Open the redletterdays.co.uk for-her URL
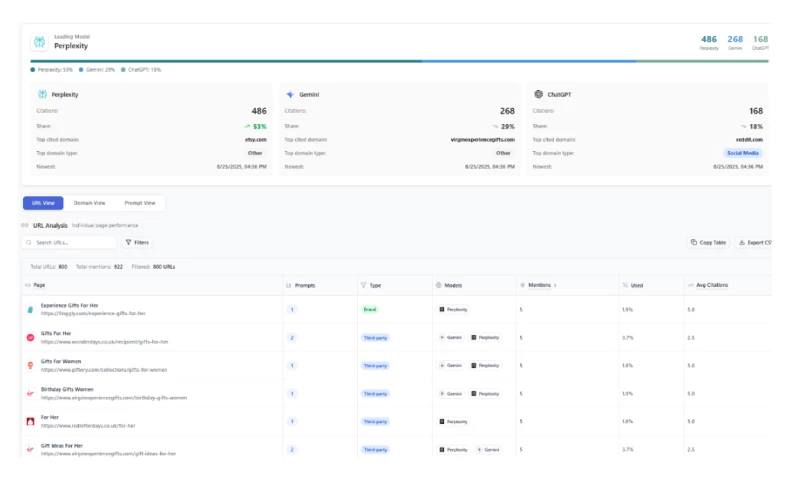The height and width of the screenshot is (480, 800). coord(88,426)
